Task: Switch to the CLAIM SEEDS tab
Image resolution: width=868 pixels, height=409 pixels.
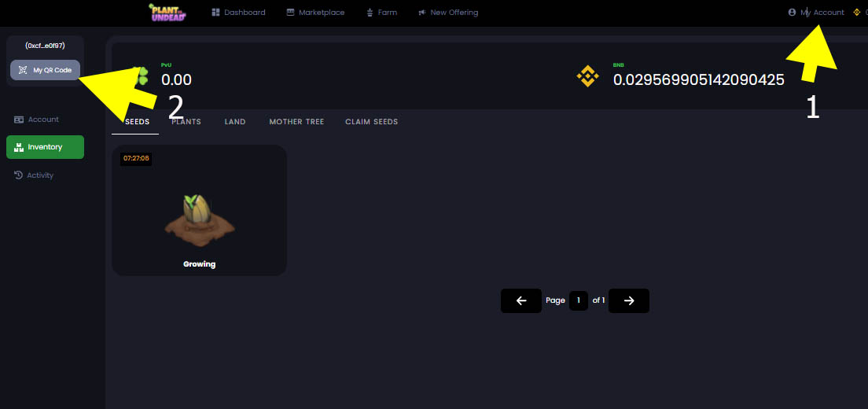Action: (x=371, y=122)
